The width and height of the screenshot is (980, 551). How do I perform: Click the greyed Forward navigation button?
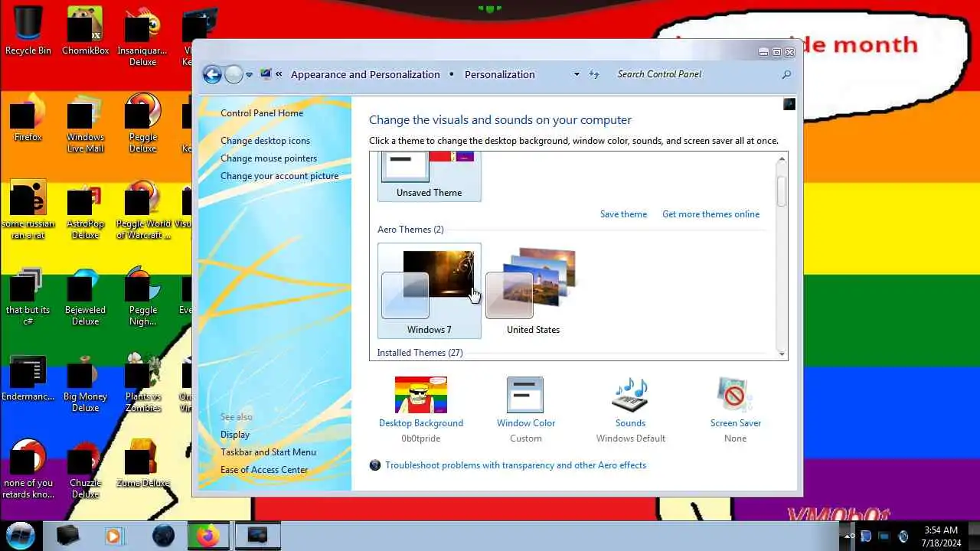(234, 74)
